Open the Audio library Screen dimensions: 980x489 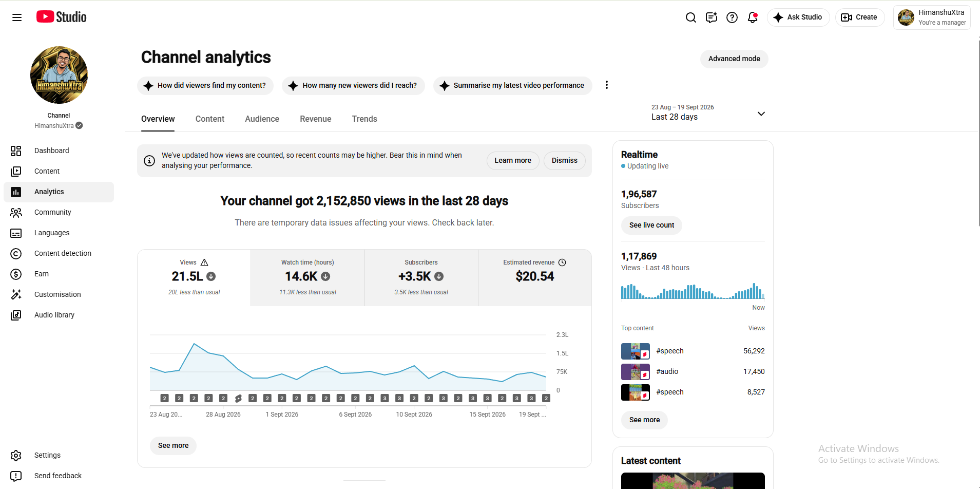(59, 315)
